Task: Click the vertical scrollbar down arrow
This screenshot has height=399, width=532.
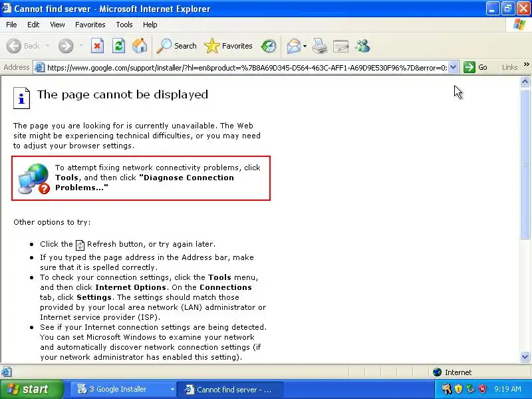Action: (525, 356)
